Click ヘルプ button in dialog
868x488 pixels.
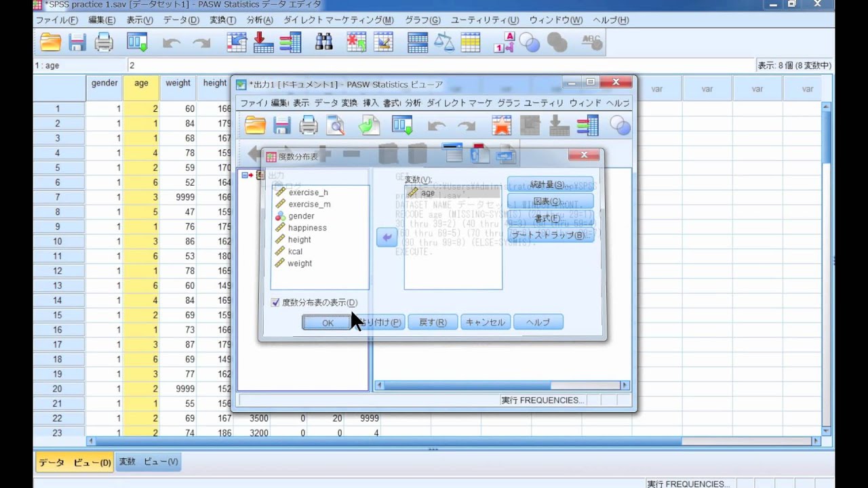pos(538,322)
